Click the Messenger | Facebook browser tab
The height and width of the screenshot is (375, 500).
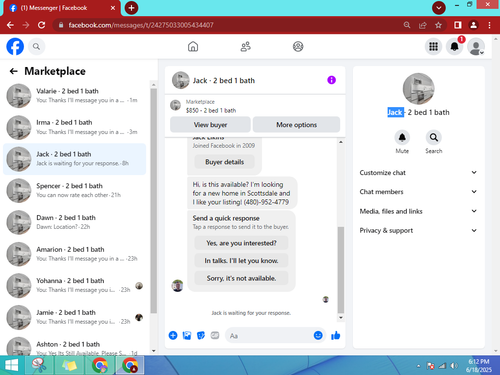62,8
